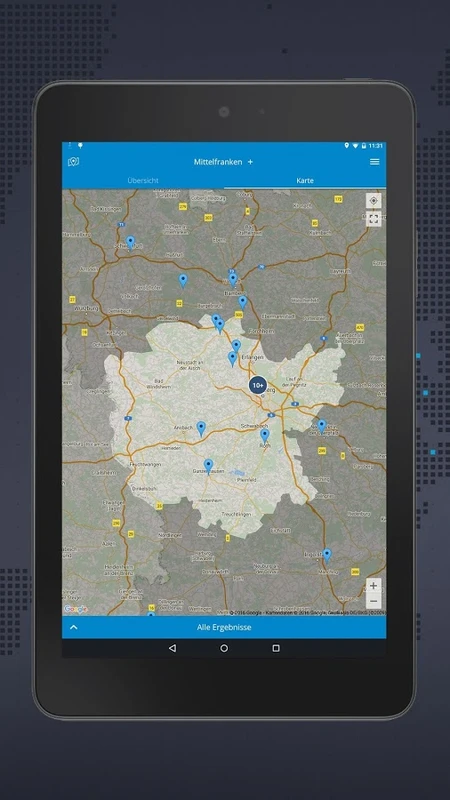Center map on my location
The image size is (450, 800).
coord(373,201)
